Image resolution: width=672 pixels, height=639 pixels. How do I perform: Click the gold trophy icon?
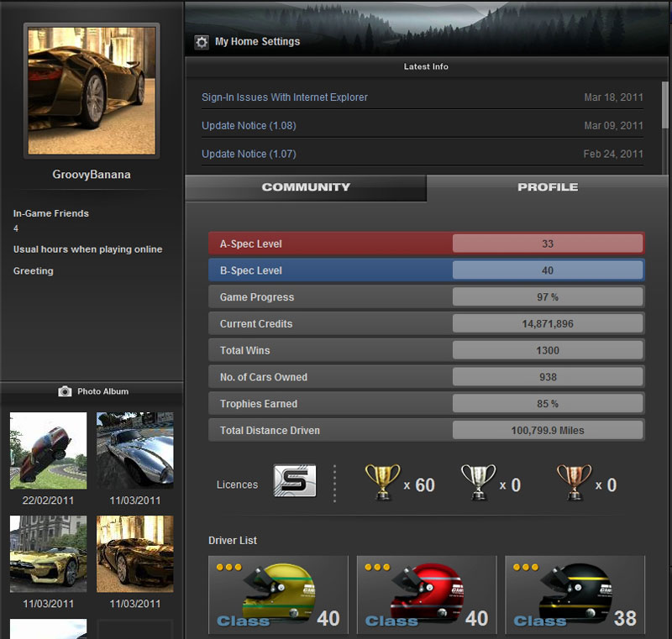coord(383,482)
